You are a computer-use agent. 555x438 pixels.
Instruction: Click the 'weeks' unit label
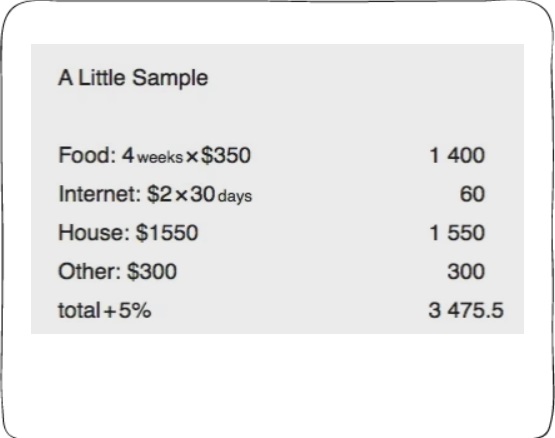pyautogui.click(x=160, y=157)
